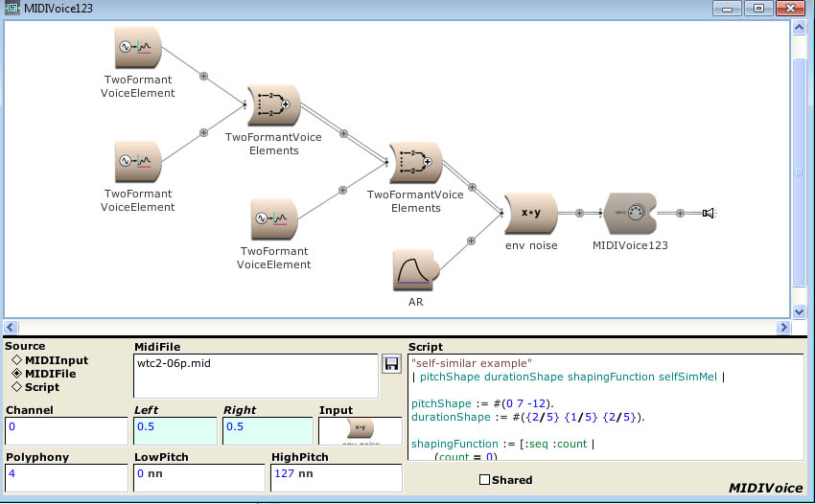815x504 pixels.
Task: Toggle the Shared checkbox
Action: pos(484,480)
